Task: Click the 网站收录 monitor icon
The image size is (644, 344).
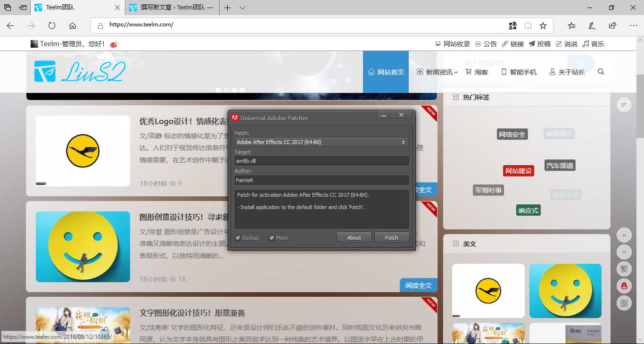Action: pos(438,44)
